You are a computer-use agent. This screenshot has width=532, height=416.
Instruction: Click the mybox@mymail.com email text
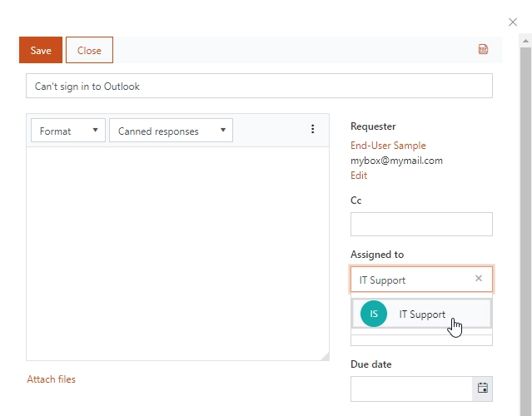point(396,161)
